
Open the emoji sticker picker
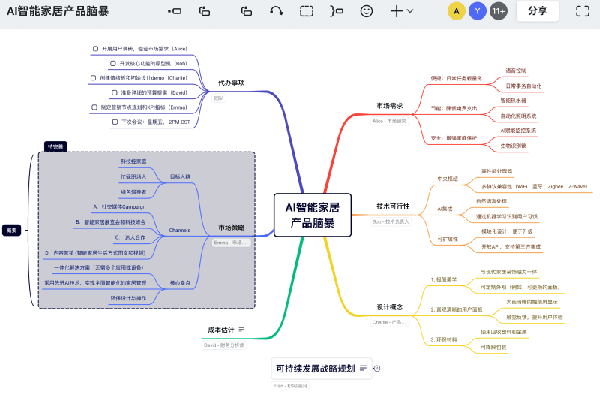[x=367, y=11]
